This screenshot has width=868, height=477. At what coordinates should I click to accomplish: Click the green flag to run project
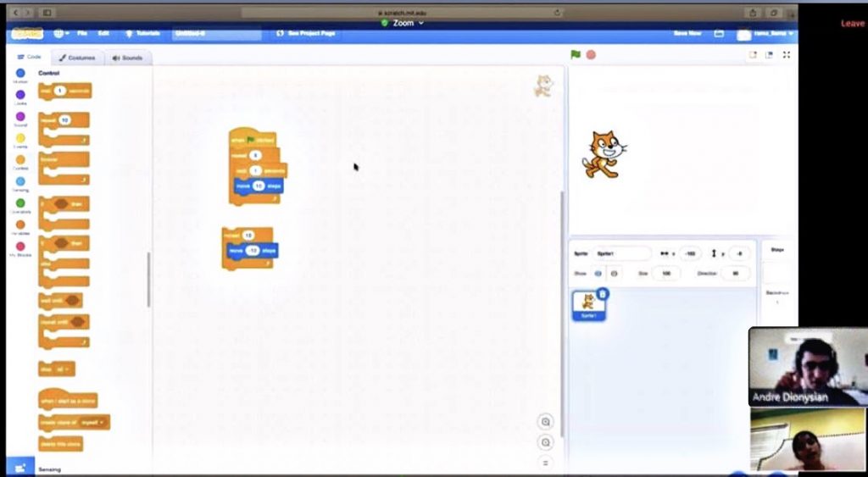(x=576, y=55)
